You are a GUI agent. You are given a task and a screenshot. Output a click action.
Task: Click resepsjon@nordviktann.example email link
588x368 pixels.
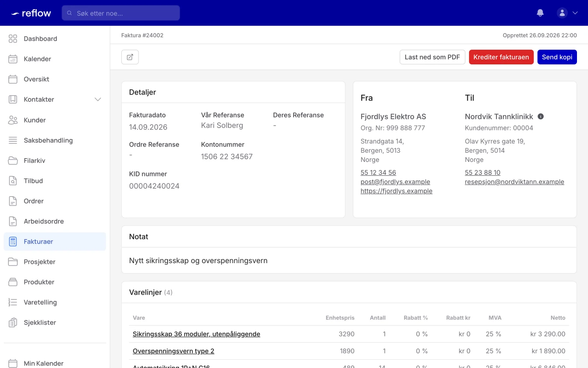(514, 182)
